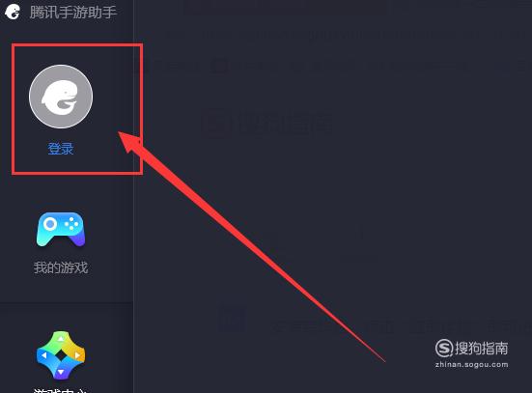Click the faded square icon beside center watermark
This screenshot has width=532, height=393.
point(216,123)
